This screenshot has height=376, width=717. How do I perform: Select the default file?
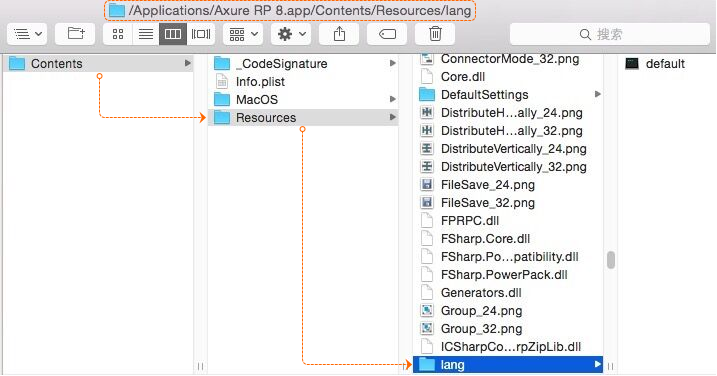pyautogui.click(x=665, y=64)
